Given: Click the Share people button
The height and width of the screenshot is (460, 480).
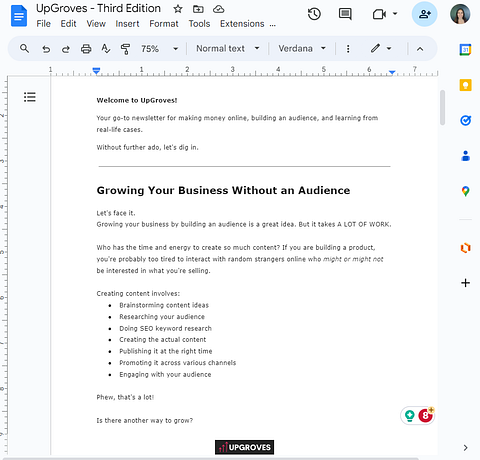Looking at the screenshot, I should coord(424,14).
